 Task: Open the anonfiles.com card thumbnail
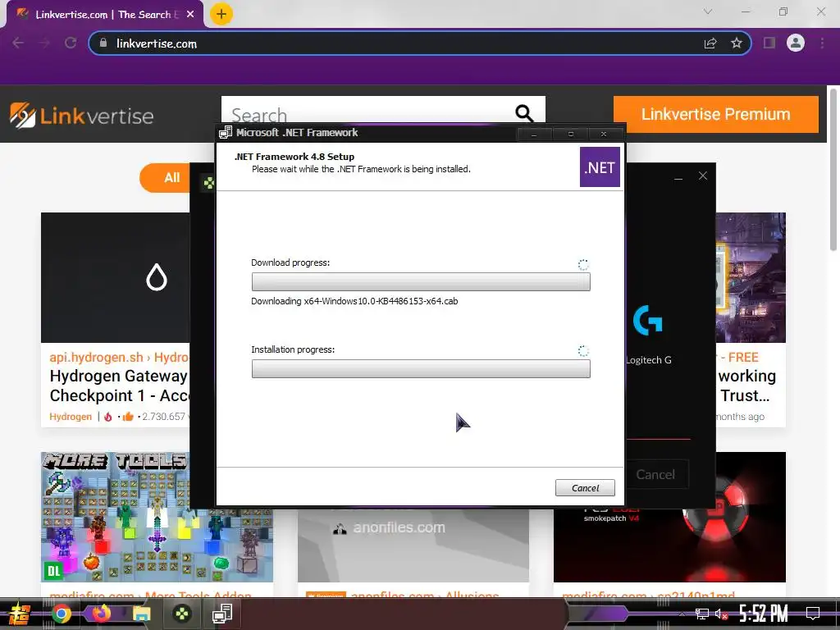(413, 545)
